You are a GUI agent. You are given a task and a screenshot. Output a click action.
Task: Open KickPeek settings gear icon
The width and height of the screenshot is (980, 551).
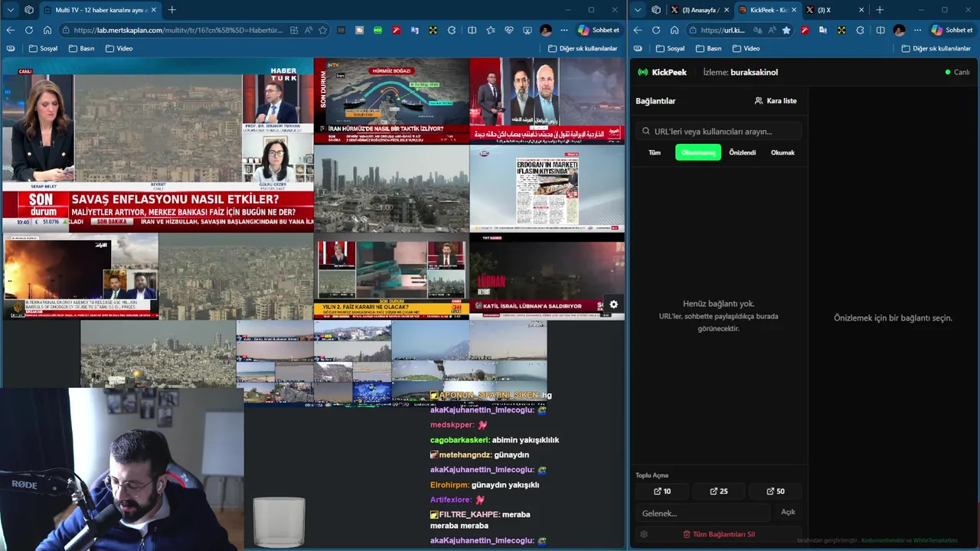tap(644, 534)
